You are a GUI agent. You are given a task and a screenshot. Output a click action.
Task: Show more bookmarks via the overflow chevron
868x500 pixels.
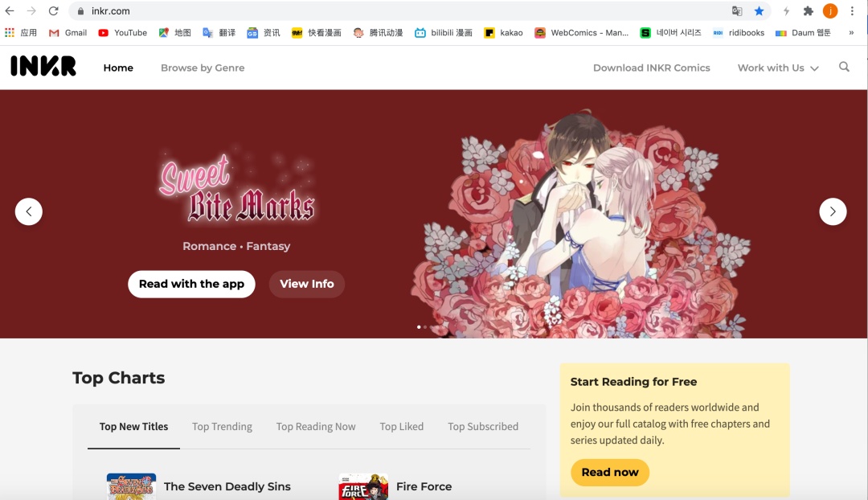[x=851, y=33]
